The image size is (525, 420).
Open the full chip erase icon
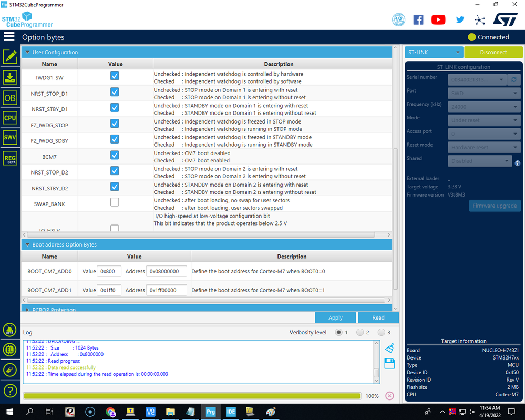click(x=9, y=370)
